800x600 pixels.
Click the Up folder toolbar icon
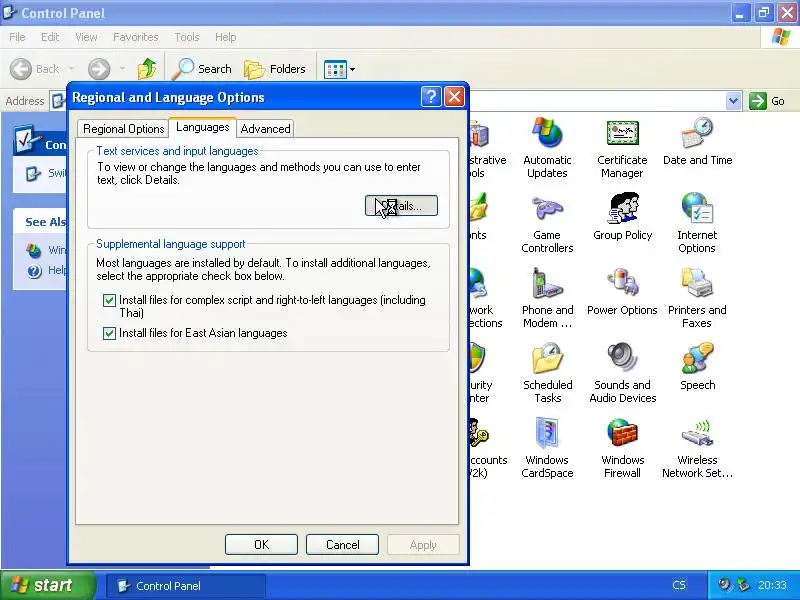[x=147, y=69]
